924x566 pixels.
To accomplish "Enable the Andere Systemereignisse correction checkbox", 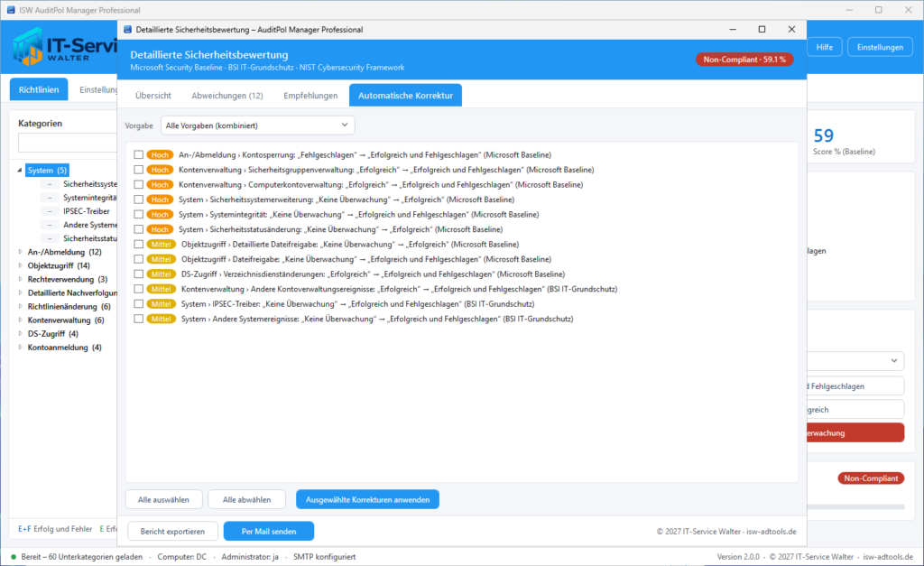I will pyautogui.click(x=138, y=319).
